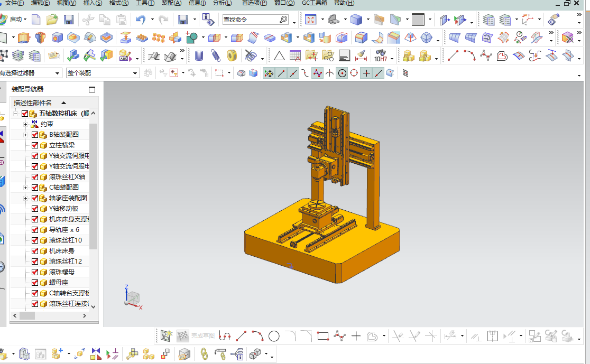The image size is (590, 364).
Task: Select the rectangle sketch tool in bottom toolbar
Action: coord(322,335)
